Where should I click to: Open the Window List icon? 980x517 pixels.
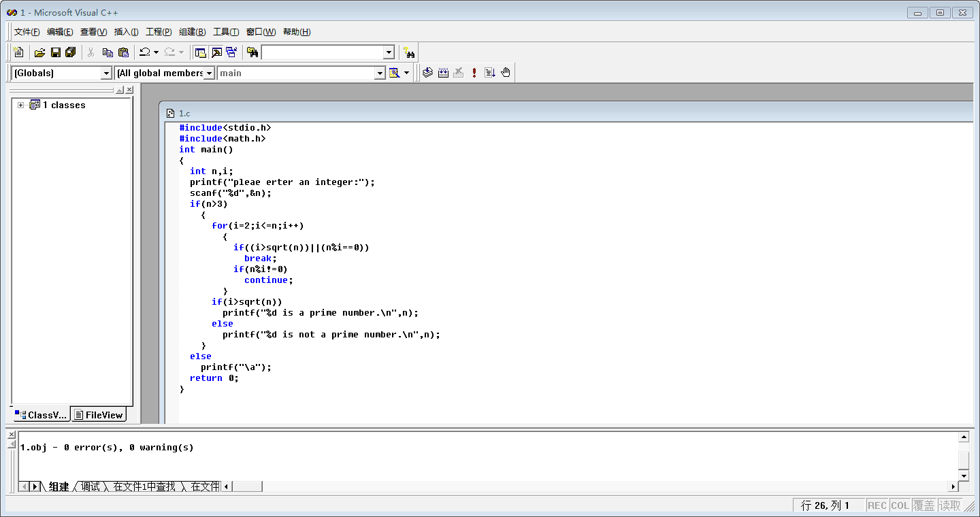(232, 52)
